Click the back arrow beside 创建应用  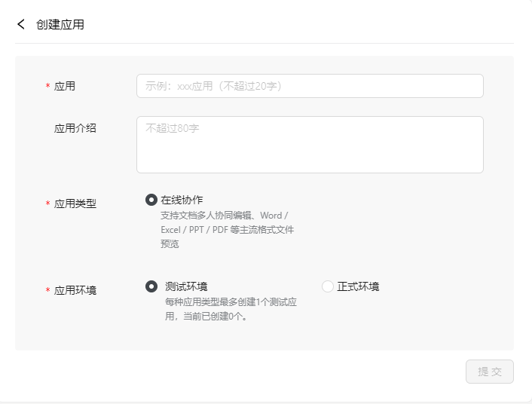pos(21,24)
